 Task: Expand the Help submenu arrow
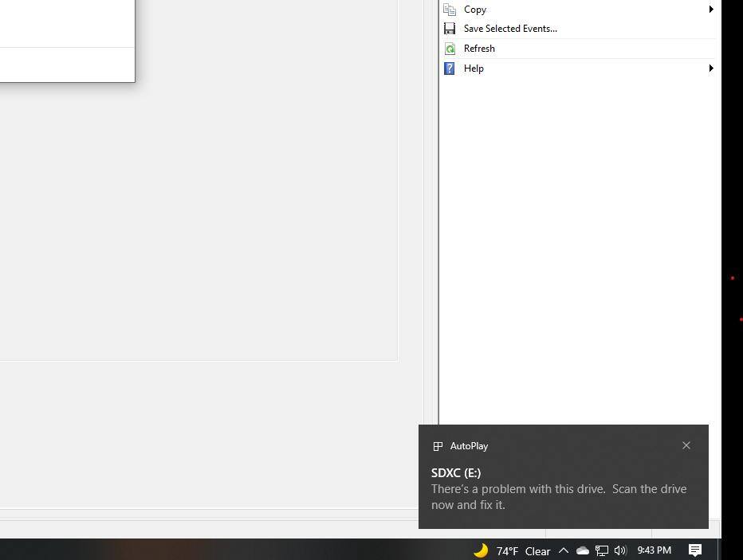click(x=710, y=69)
